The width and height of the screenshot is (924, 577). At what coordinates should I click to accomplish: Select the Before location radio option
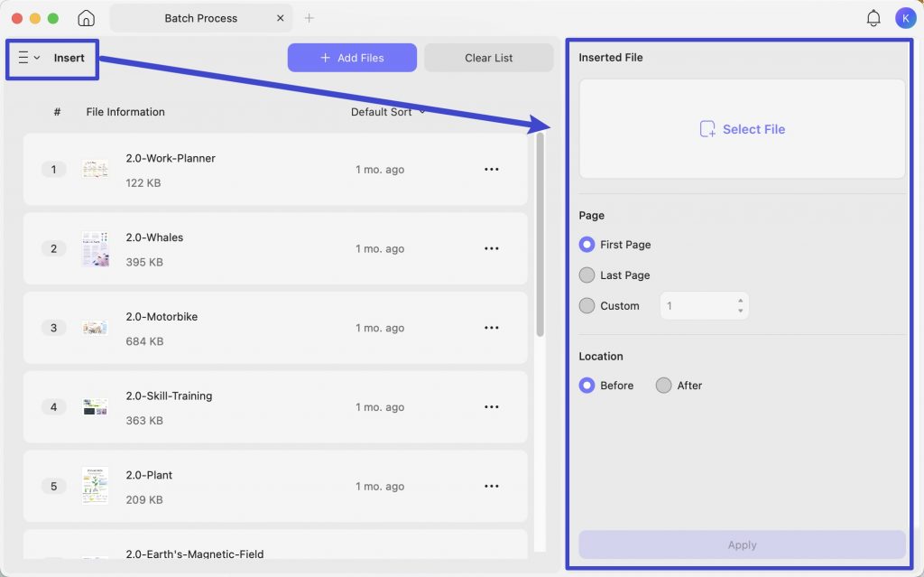click(x=587, y=386)
